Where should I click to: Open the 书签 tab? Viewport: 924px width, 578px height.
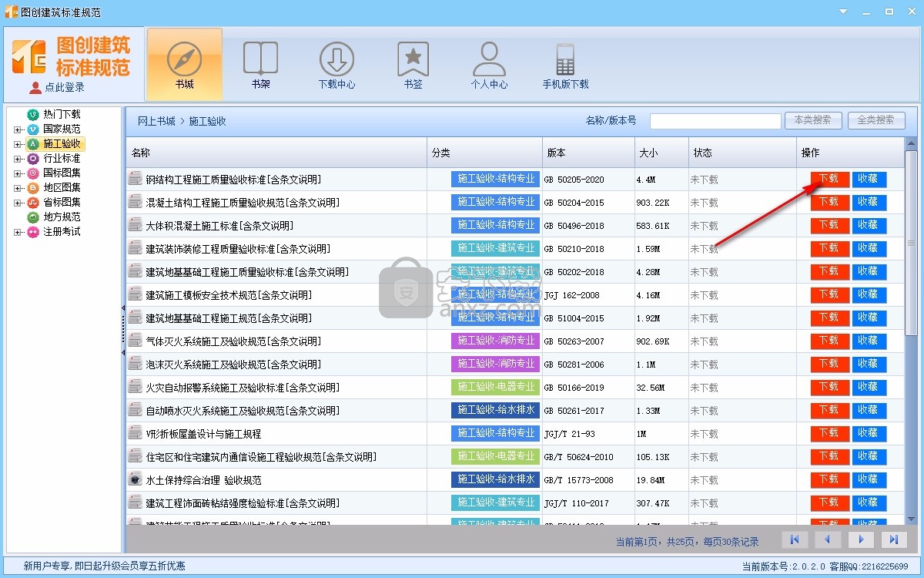413,65
